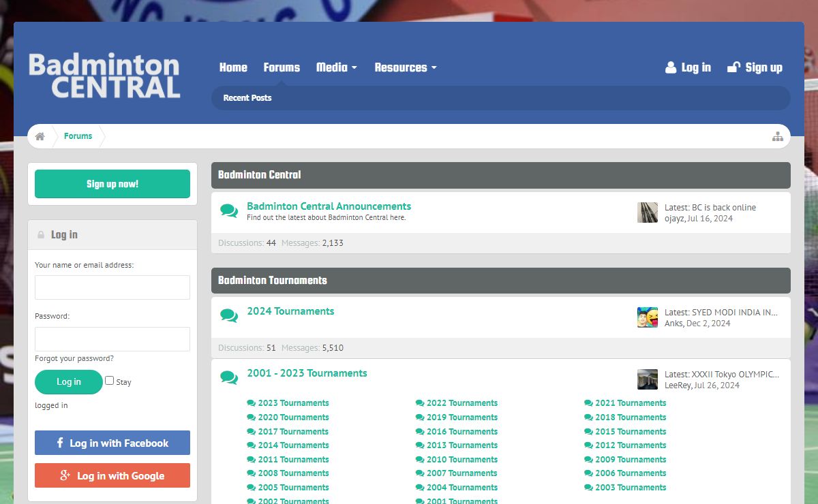Click the green Log in button
Screen dimensions: 818x504
coord(69,382)
